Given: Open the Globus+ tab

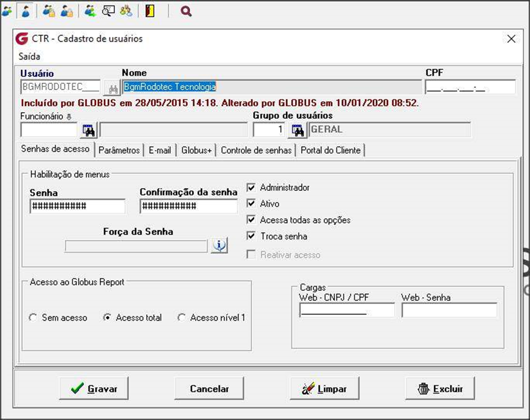Looking at the screenshot, I should click(x=196, y=150).
